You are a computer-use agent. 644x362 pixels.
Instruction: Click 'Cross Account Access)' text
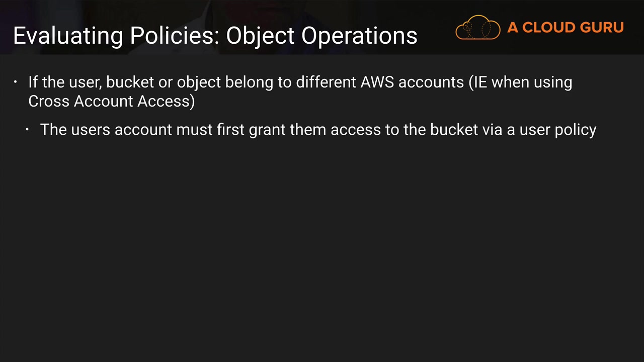[x=111, y=101]
